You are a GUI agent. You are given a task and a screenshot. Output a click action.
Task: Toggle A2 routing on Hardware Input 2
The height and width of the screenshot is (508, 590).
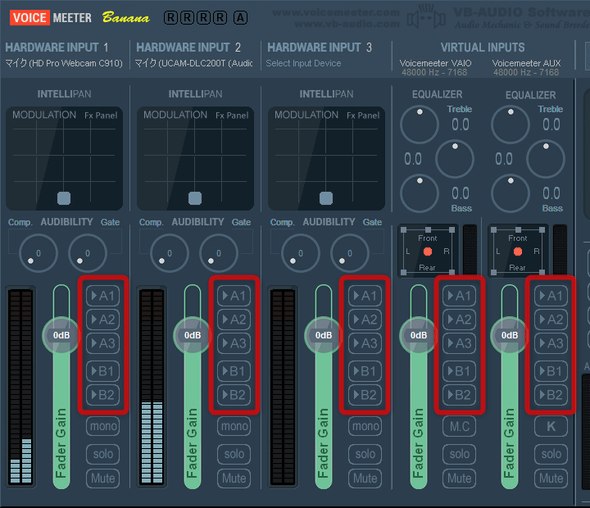tap(234, 319)
